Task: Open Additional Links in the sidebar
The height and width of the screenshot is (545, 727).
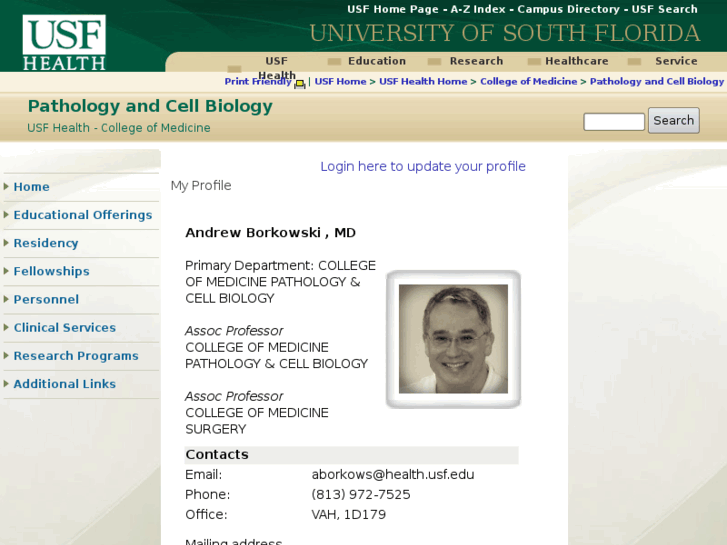Action: click(64, 384)
